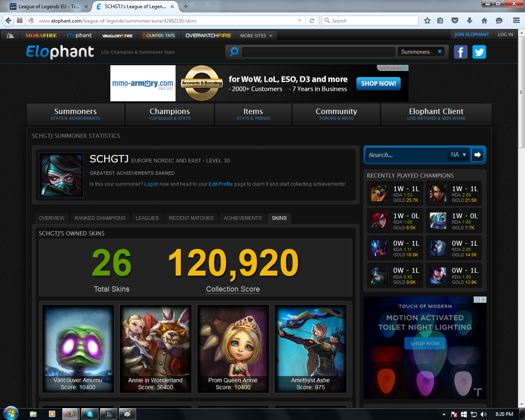Bookmark this page with star icon
Screen dimensions: 525x420
click(x=427, y=21)
